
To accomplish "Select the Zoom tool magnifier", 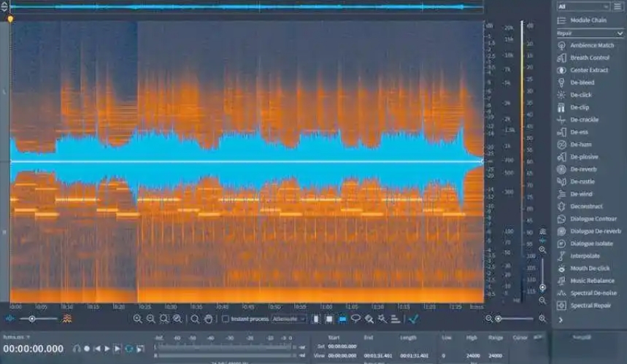I will (195, 319).
